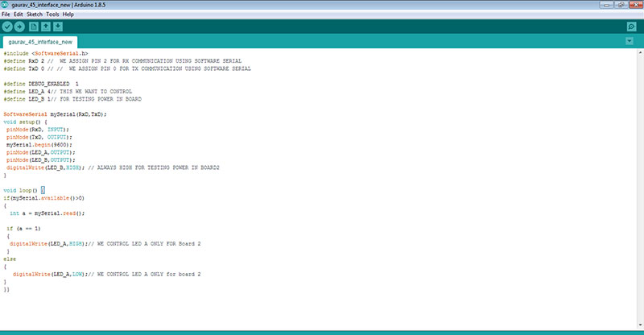Screen dimensions: 644x335
Task: Click the 'digitalWrite(LED_B,HIGH);' line
Action: click(x=113, y=167)
